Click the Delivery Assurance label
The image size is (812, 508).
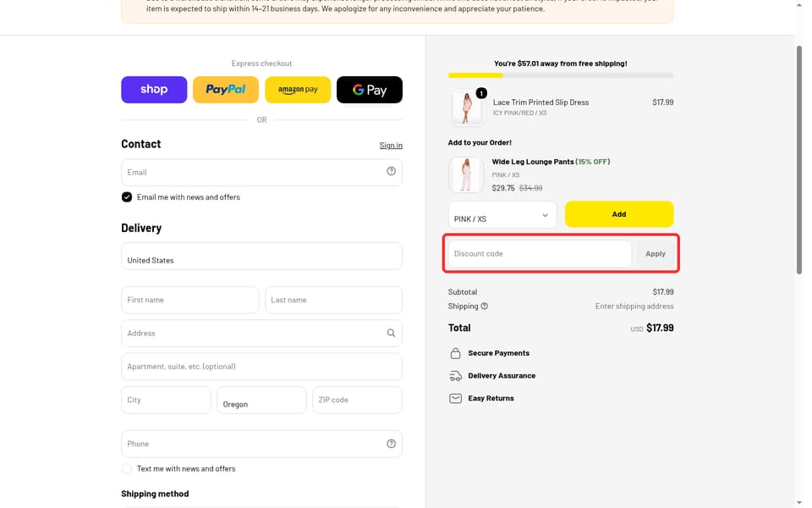pyautogui.click(x=502, y=376)
